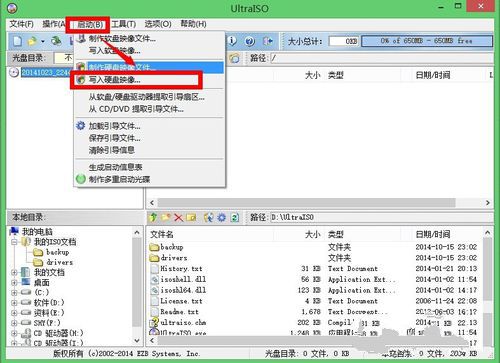500x363 pixels.
Task: Click the new folder icon in local toolbar
Action: [x=166, y=218]
